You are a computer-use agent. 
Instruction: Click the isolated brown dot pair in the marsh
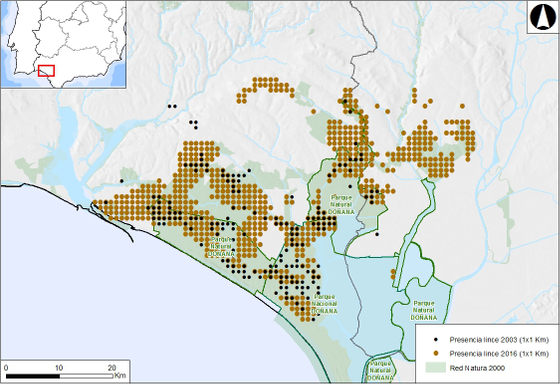point(393,274)
